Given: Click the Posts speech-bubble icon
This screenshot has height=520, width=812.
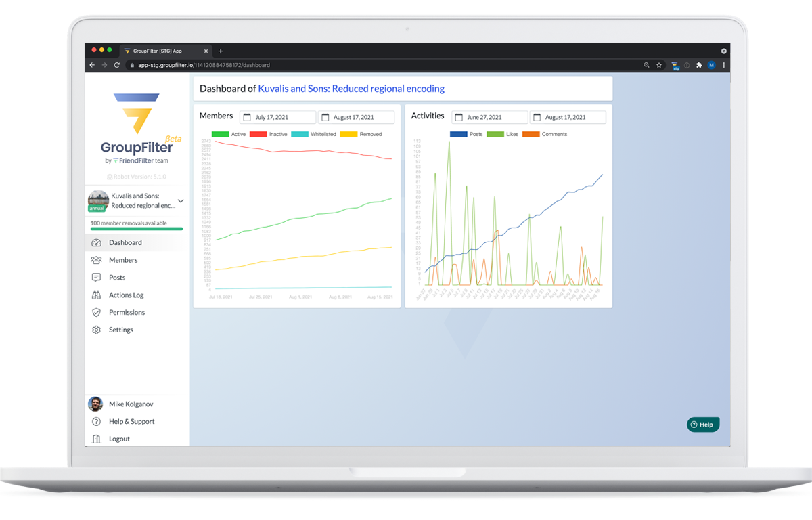Looking at the screenshot, I should pos(95,277).
